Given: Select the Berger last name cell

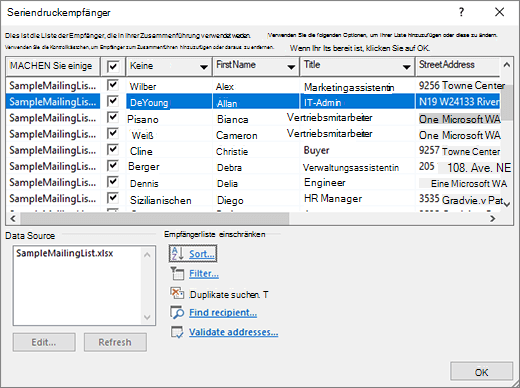Looking at the screenshot, I should tap(169, 166).
